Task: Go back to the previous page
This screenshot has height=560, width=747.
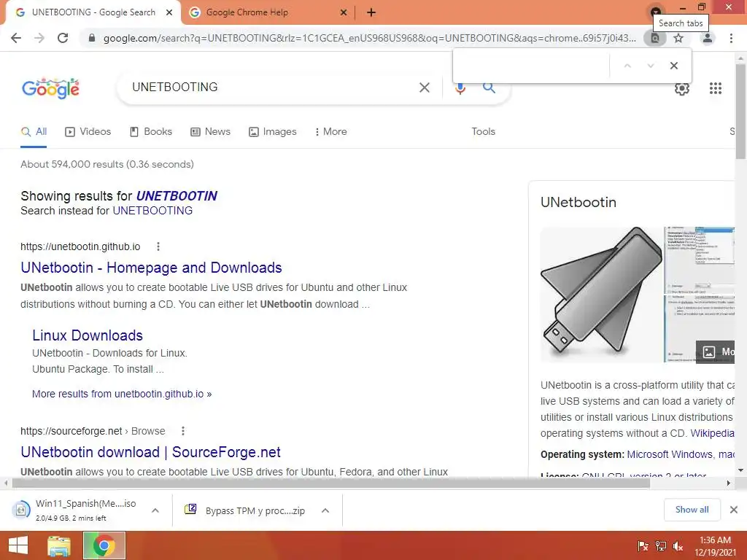Action: (16, 38)
